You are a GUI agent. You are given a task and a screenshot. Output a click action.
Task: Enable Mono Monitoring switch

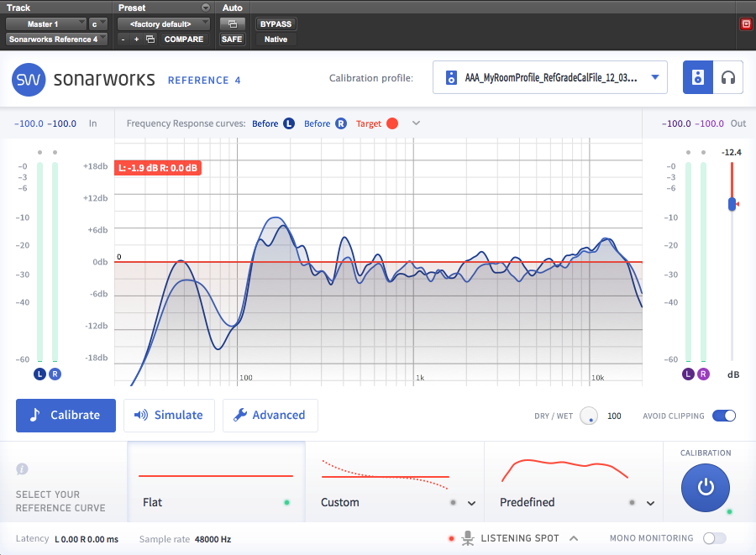click(714, 538)
